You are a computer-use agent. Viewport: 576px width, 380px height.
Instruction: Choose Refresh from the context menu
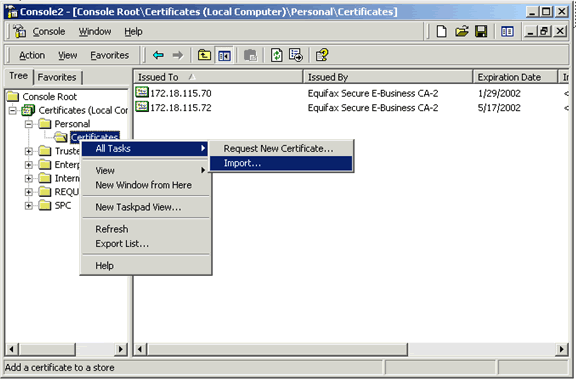tap(145, 229)
